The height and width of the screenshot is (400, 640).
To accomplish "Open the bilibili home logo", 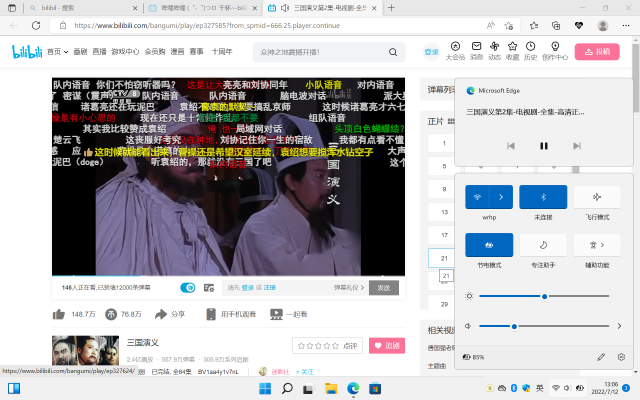I will pos(27,51).
